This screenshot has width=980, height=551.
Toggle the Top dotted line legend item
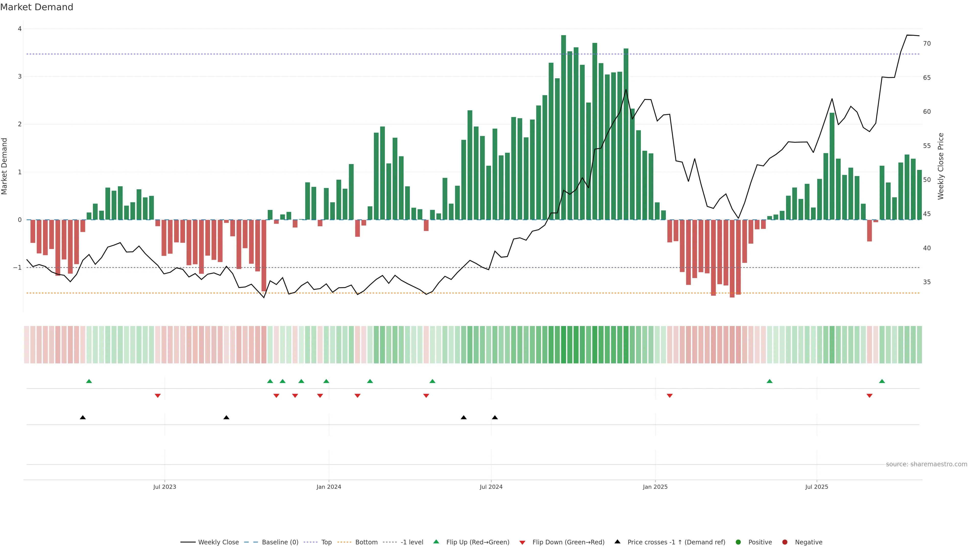pos(326,542)
